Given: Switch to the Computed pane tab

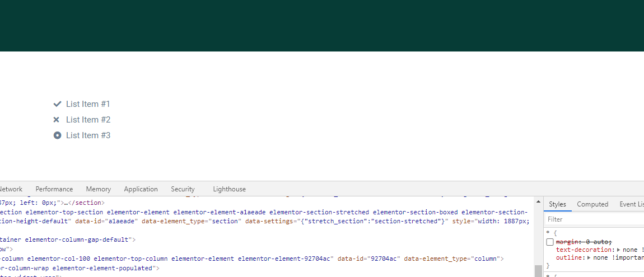Looking at the screenshot, I should pos(592,204).
